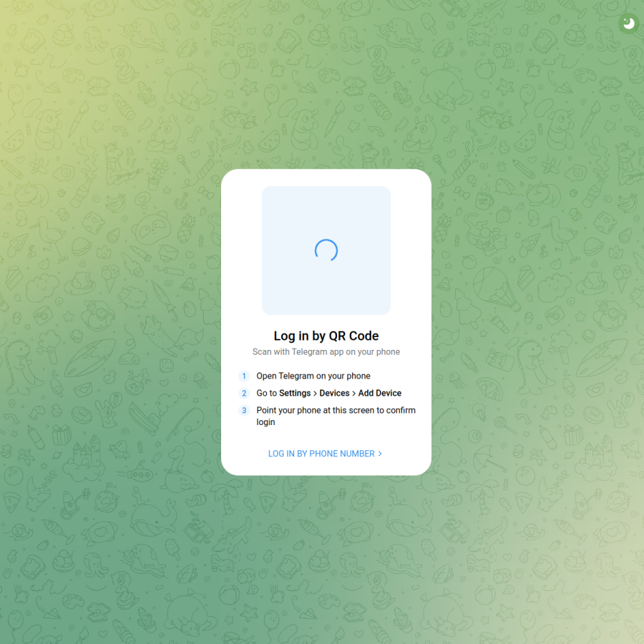This screenshot has width=644, height=644.
Task: Select the 'Log in by QR Code' heading
Action: pos(326,336)
